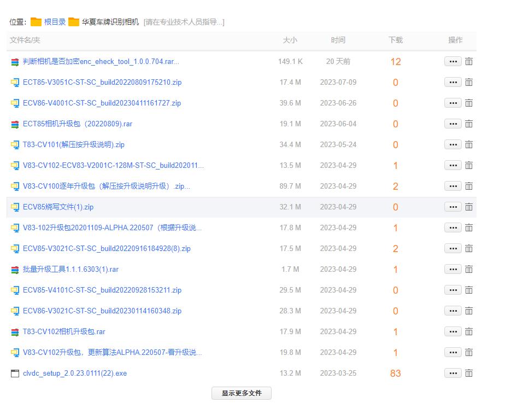Click trash icon for T83-CV102相机升级包.rar
Viewport: 511px width, 420px height.
469,332
